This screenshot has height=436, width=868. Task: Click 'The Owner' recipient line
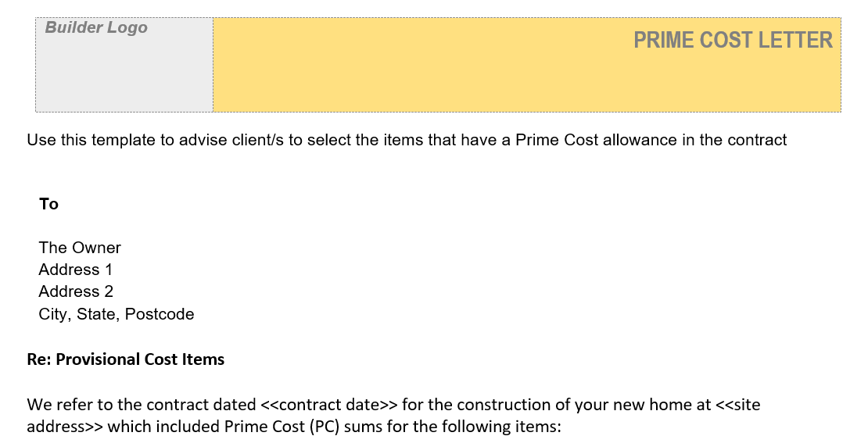pyautogui.click(x=80, y=248)
